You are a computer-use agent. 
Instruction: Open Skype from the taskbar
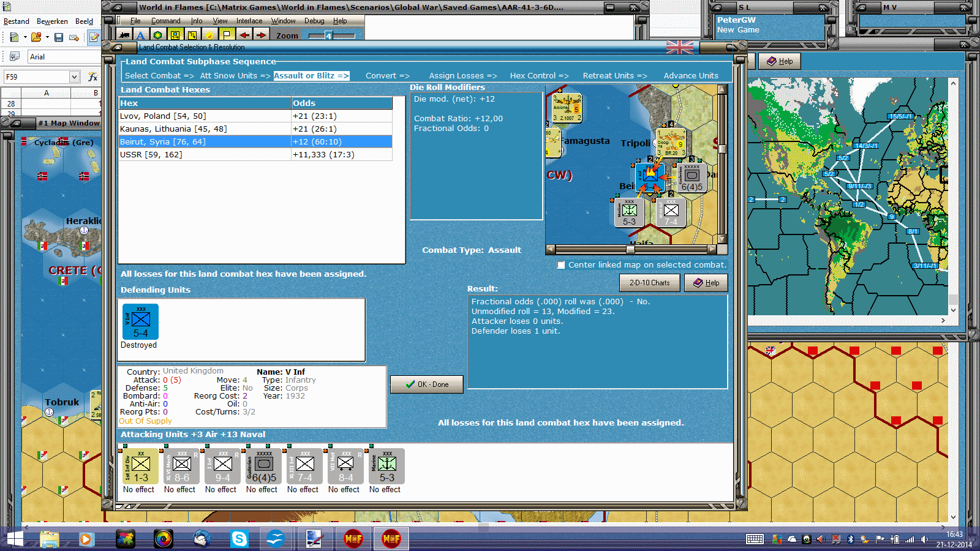point(239,539)
